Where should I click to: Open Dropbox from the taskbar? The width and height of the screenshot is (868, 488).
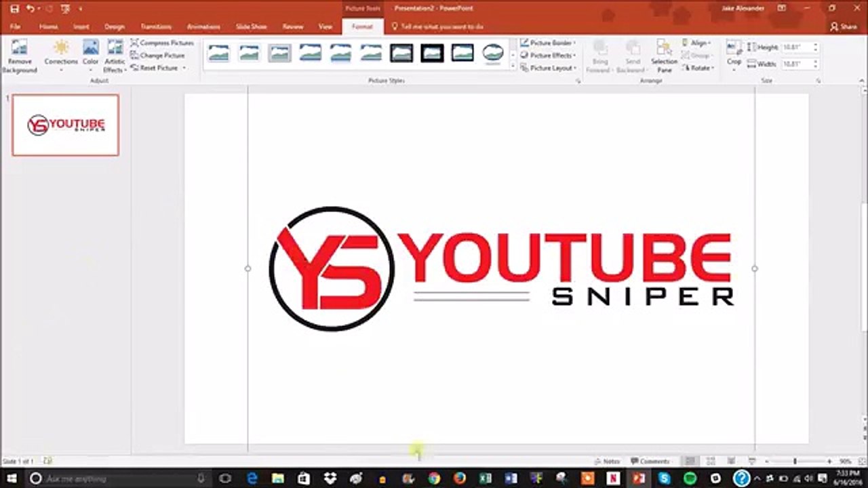click(x=330, y=479)
